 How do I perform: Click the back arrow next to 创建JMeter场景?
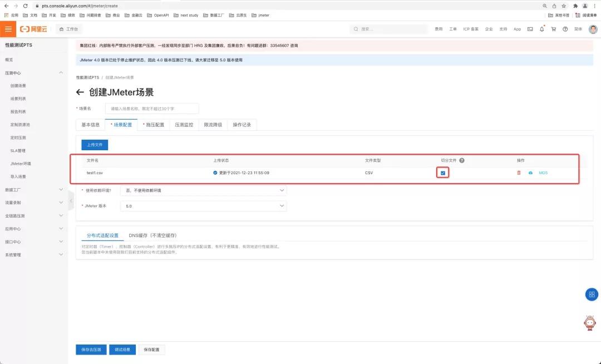pyautogui.click(x=80, y=92)
